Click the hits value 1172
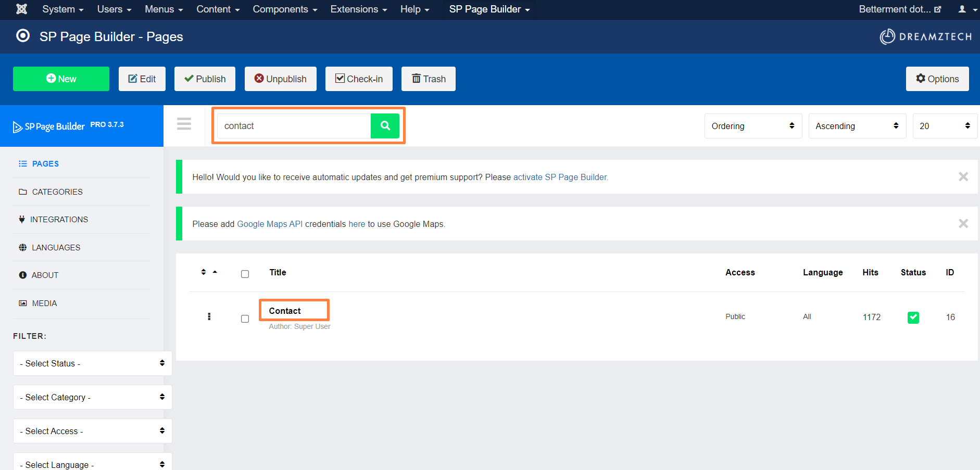Image resolution: width=980 pixels, height=470 pixels. click(871, 317)
